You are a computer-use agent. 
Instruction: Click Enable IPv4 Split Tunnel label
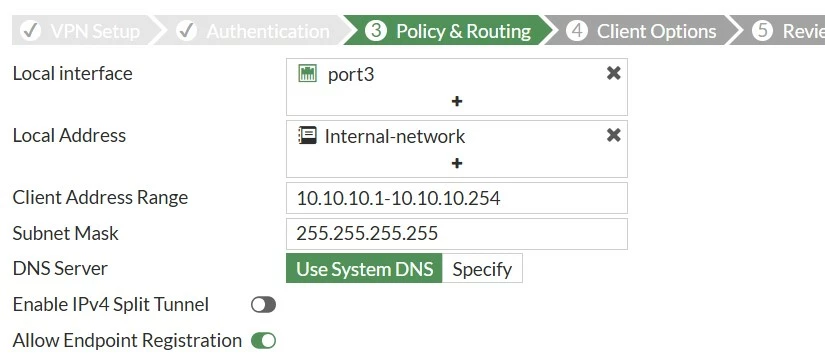(111, 305)
